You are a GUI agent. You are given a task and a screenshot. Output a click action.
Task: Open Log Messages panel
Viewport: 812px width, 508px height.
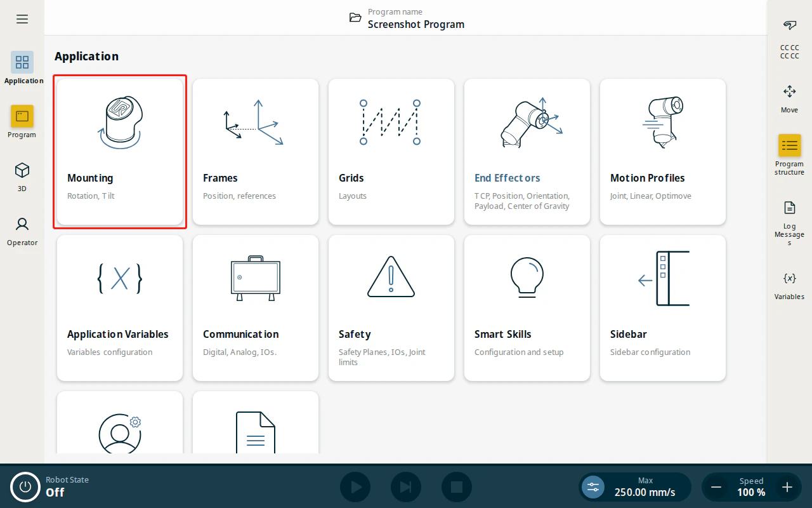(x=790, y=224)
